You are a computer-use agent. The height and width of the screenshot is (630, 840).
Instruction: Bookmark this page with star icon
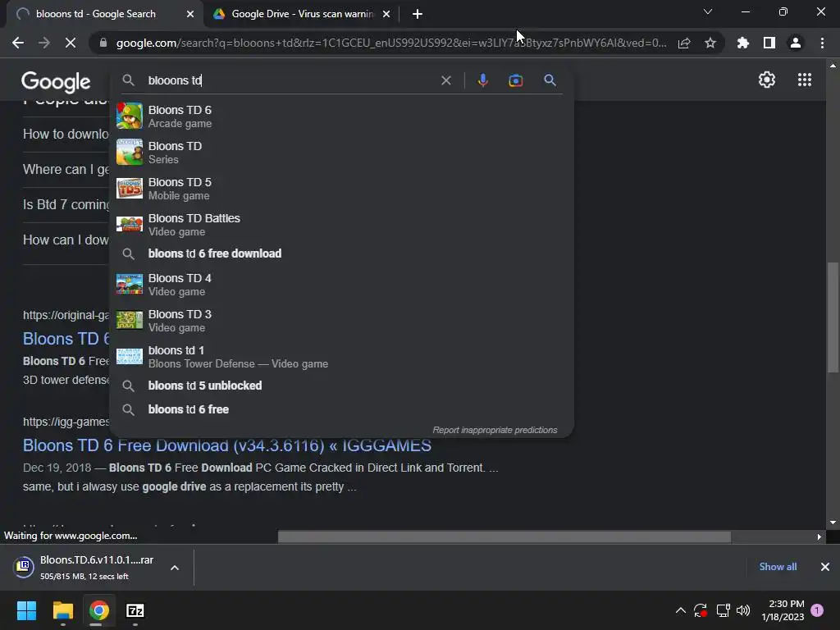[x=710, y=43]
